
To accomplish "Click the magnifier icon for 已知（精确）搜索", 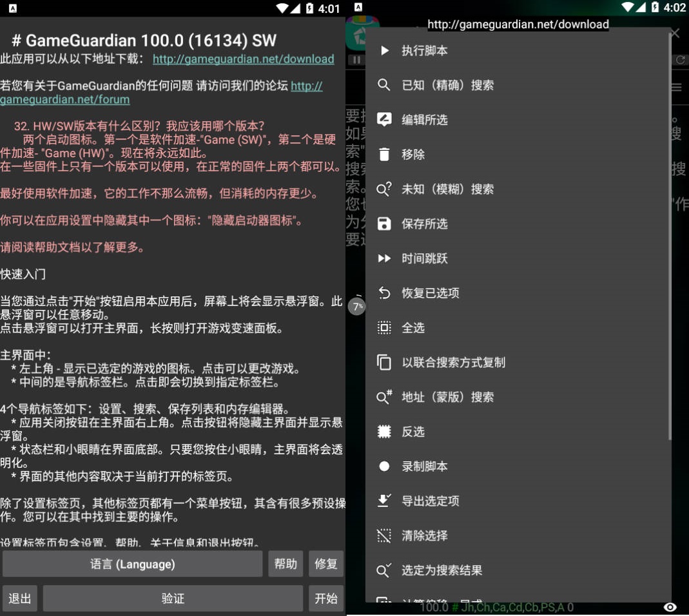I will tap(383, 85).
